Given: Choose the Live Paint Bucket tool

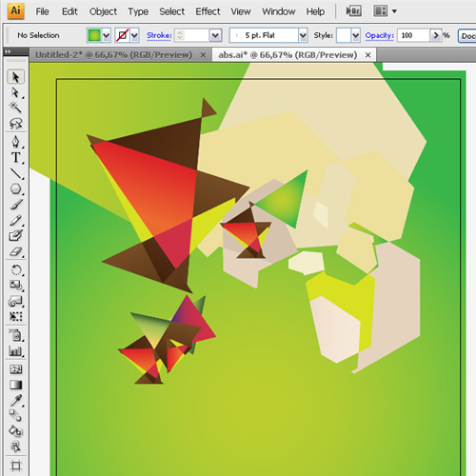Looking at the screenshot, I should pos(15,431).
